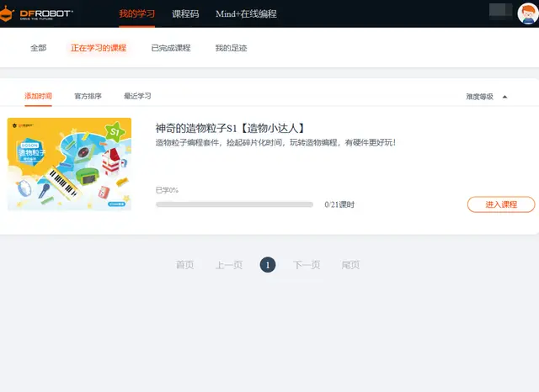Jump to 尾页 in pagination
This screenshot has height=392, width=539.
click(x=350, y=265)
